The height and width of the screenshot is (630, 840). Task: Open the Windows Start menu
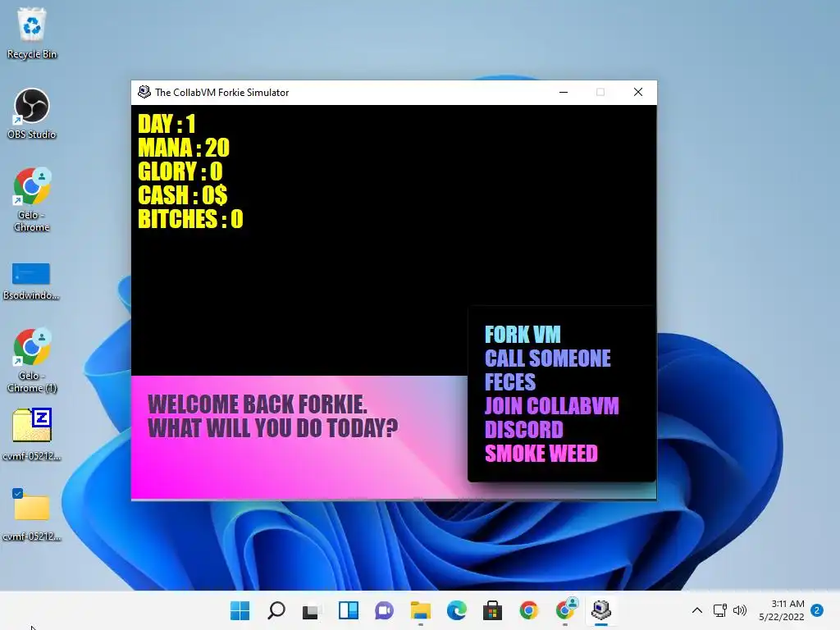point(240,610)
